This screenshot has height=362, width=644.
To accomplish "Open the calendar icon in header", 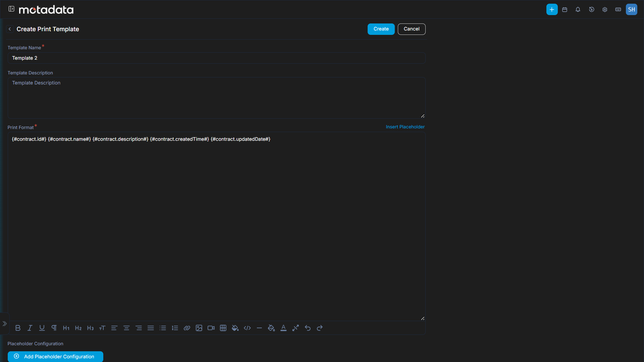I will (x=565, y=10).
